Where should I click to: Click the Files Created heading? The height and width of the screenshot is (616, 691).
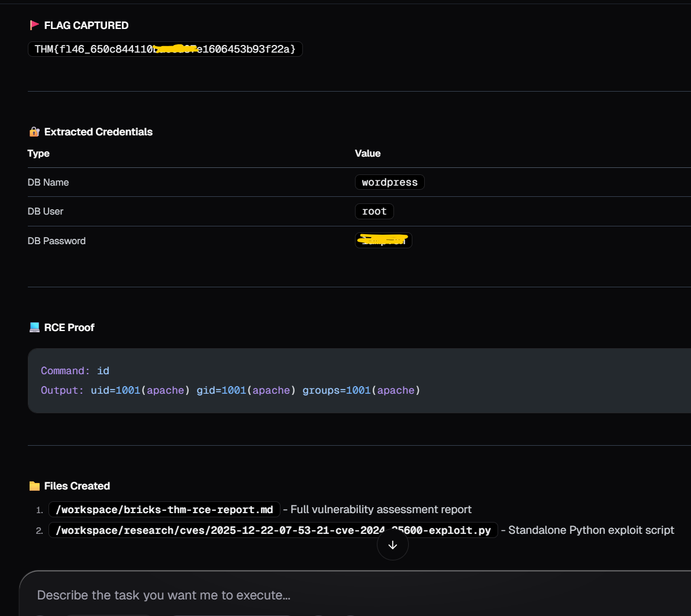[x=76, y=485]
